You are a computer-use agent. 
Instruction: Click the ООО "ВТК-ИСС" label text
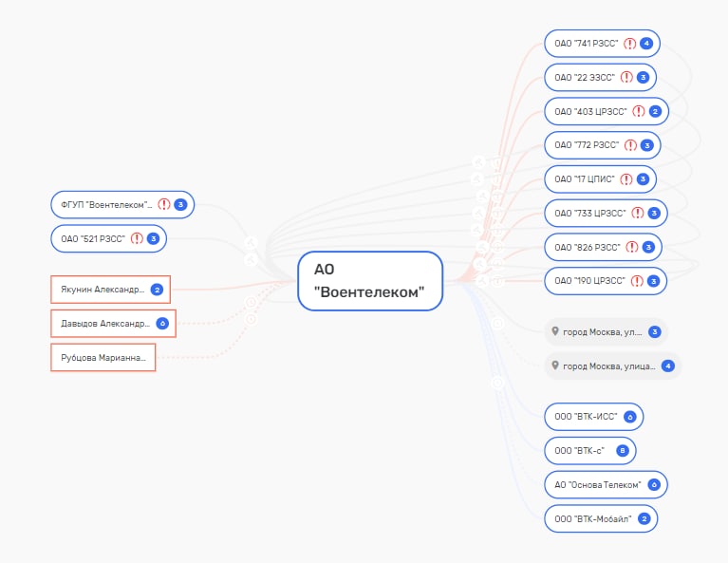[586, 417]
